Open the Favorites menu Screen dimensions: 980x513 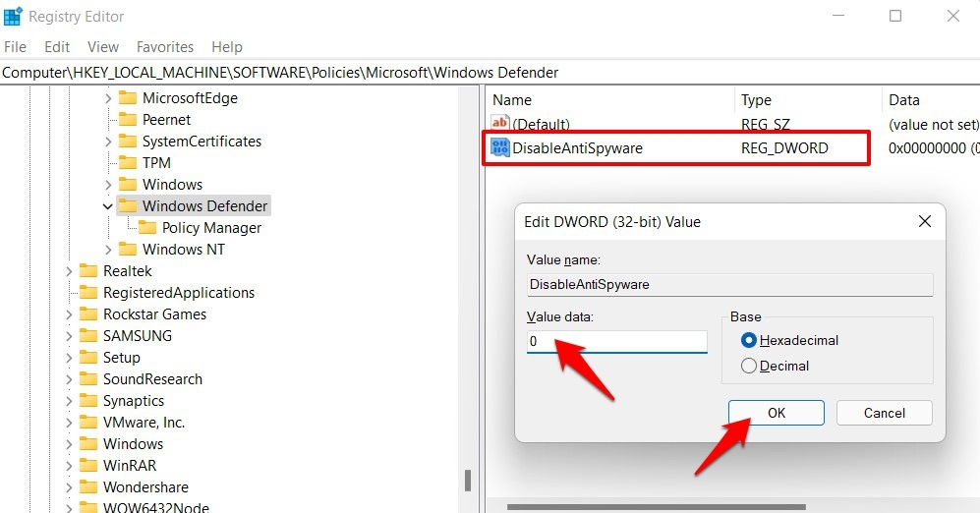coord(165,47)
